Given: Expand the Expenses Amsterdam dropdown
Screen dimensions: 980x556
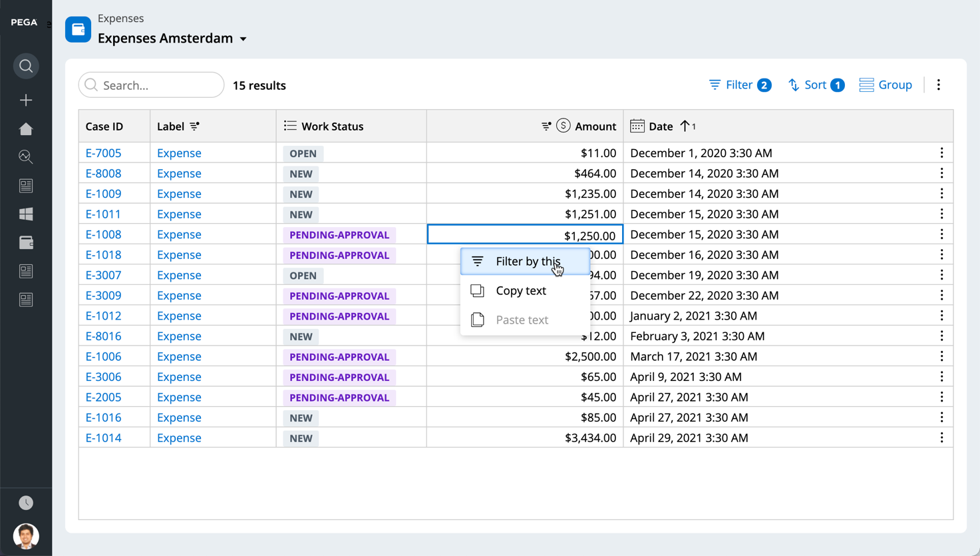Looking at the screenshot, I should 244,39.
